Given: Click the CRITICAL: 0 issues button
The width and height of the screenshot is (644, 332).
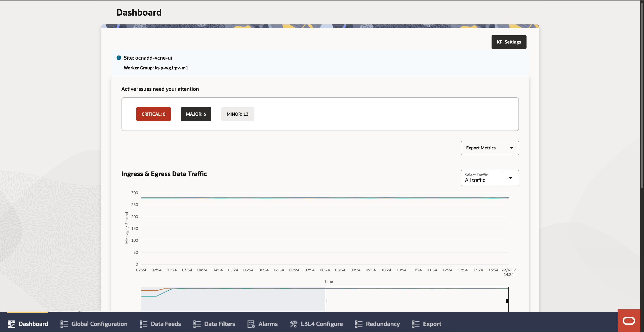Looking at the screenshot, I should pyautogui.click(x=153, y=114).
